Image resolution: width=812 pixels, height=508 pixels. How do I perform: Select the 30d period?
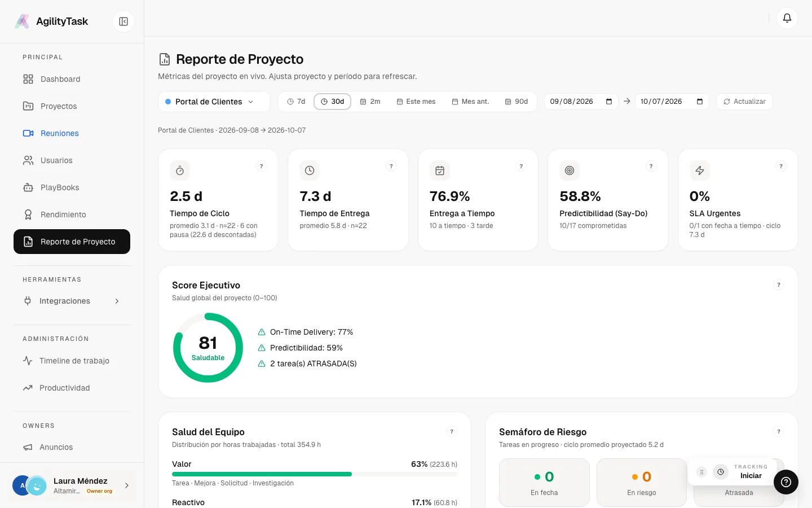(x=333, y=102)
